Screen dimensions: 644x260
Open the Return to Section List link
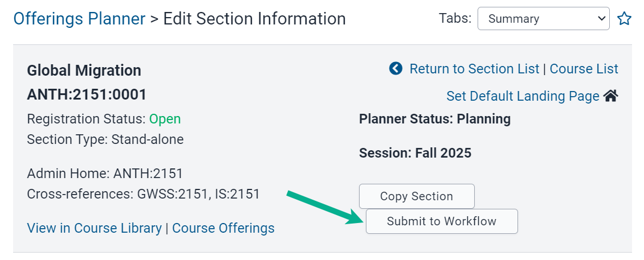click(474, 69)
